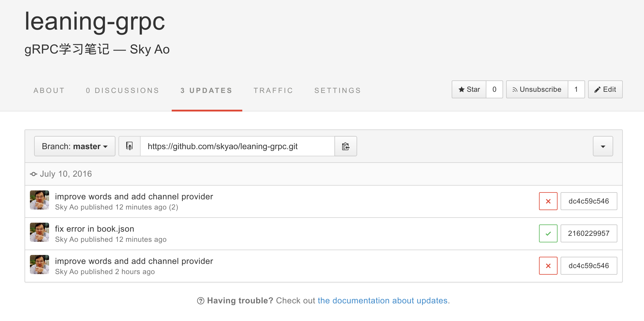Image resolution: width=644 pixels, height=321 pixels.
Task: Go to the Traffic tab
Action: point(273,91)
